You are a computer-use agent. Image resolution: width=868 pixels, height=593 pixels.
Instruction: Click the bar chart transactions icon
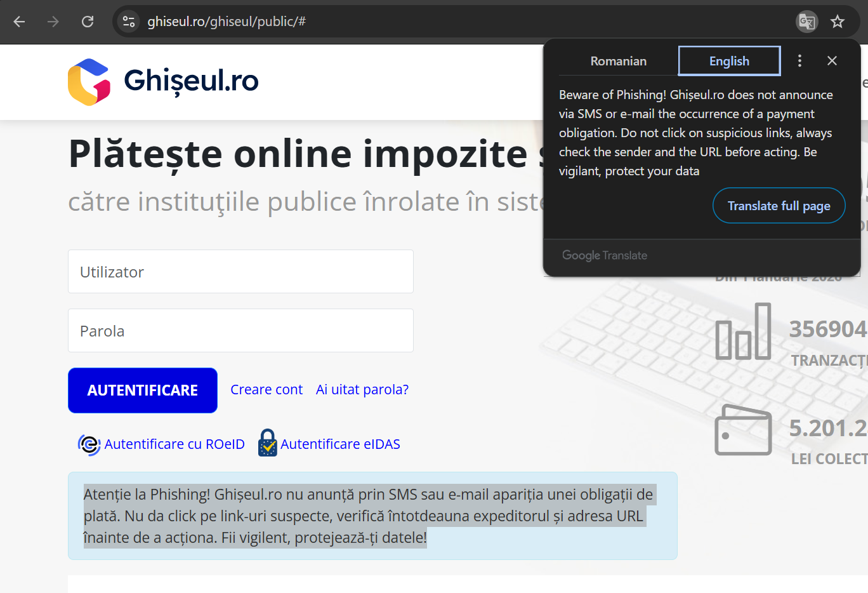(743, 331)
